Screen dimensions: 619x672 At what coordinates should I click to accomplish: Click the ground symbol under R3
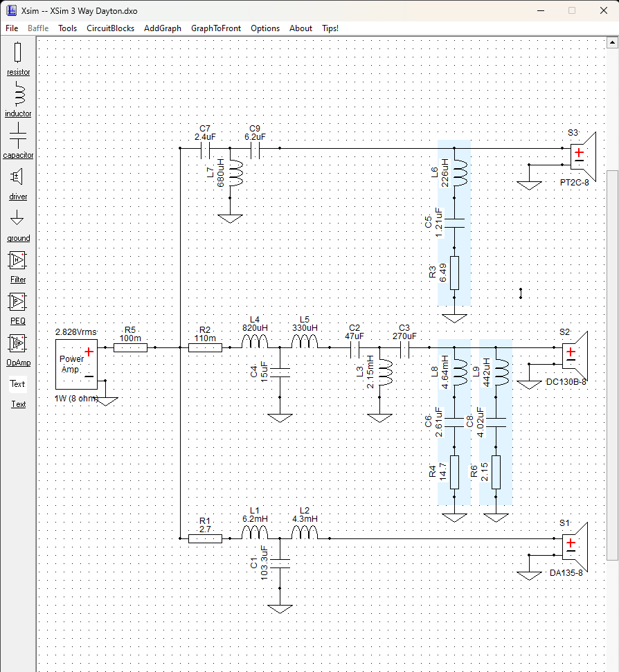pyautogui.click(x=454, y=318)
